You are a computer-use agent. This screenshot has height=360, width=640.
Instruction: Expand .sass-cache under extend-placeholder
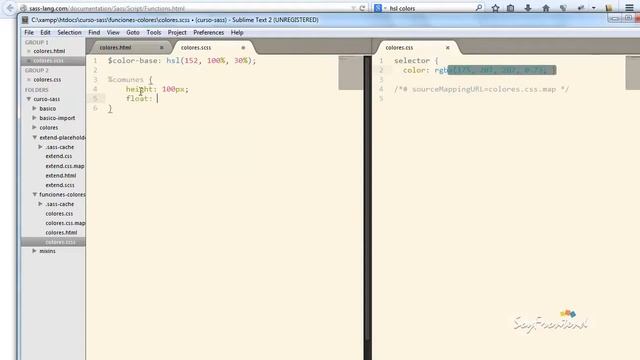40,147
